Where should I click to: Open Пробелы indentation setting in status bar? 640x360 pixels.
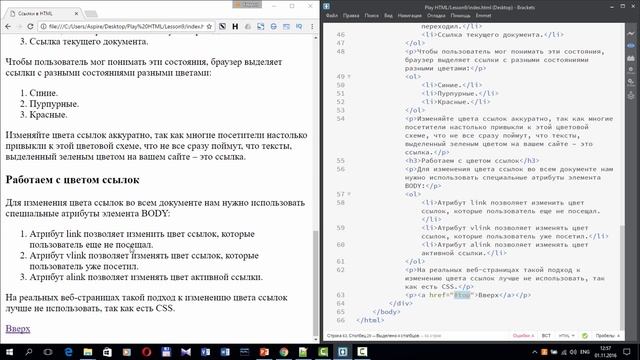607,336
